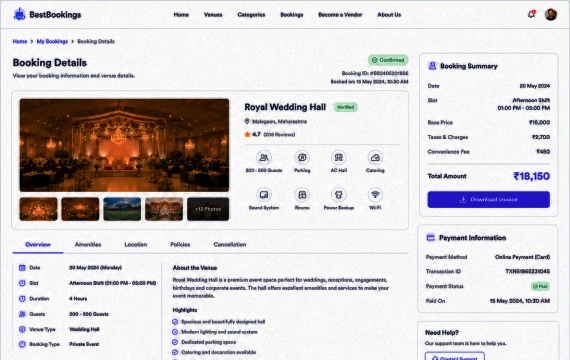This screenshot has height=360, width=570.
Task: Click the calendar icon beside Date row
Action: [22, 268]
